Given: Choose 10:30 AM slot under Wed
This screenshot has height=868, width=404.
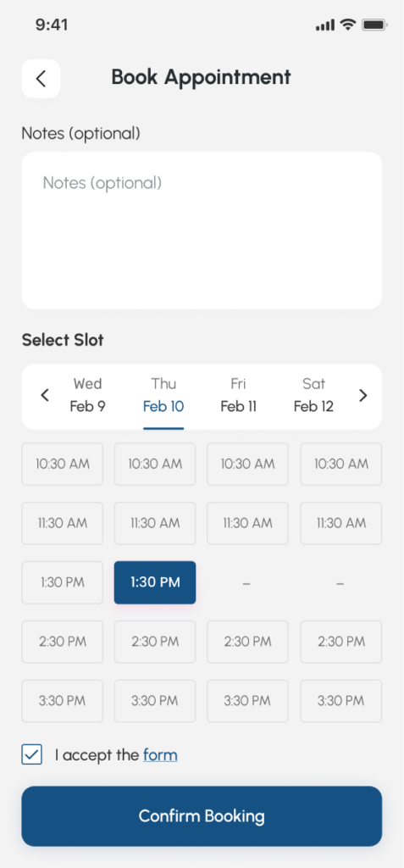Looking at the screenshot, I should pos(63,464).
